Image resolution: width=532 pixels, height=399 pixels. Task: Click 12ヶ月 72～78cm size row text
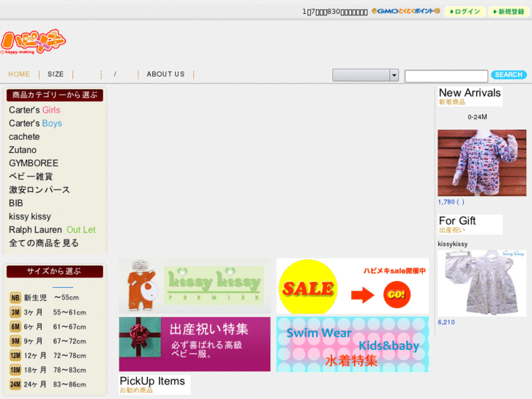pos(55,356)
